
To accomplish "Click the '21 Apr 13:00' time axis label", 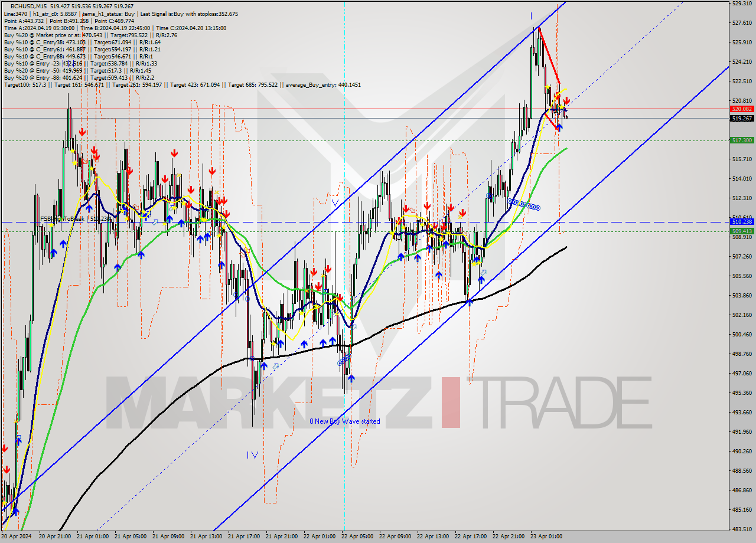I will coord(206,537).
